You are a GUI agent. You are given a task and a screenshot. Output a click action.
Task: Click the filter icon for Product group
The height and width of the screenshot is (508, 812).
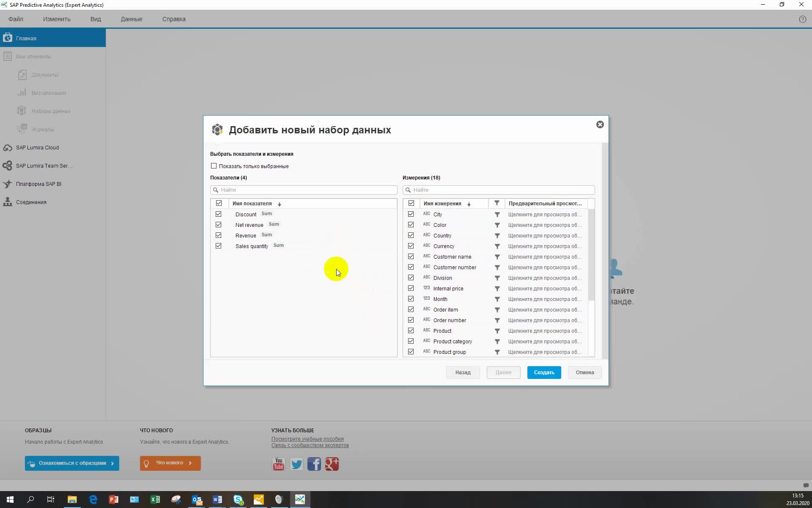click(x=497, y=352)
